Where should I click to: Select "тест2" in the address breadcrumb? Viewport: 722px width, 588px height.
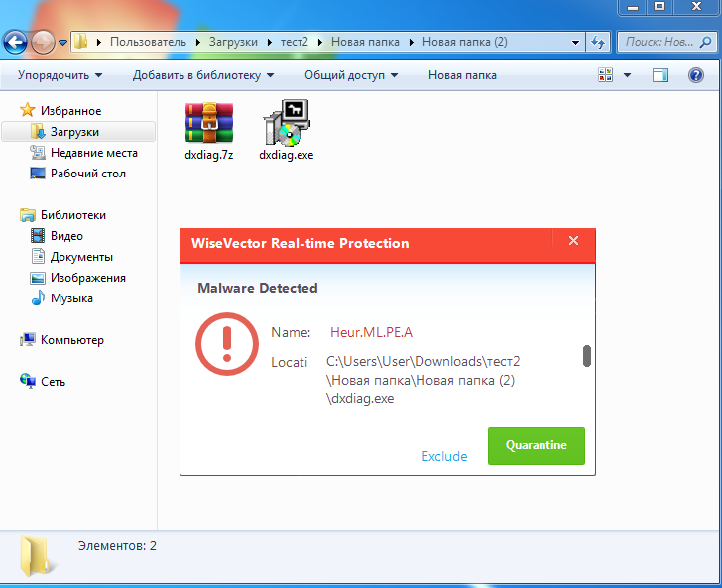(295, 42)
